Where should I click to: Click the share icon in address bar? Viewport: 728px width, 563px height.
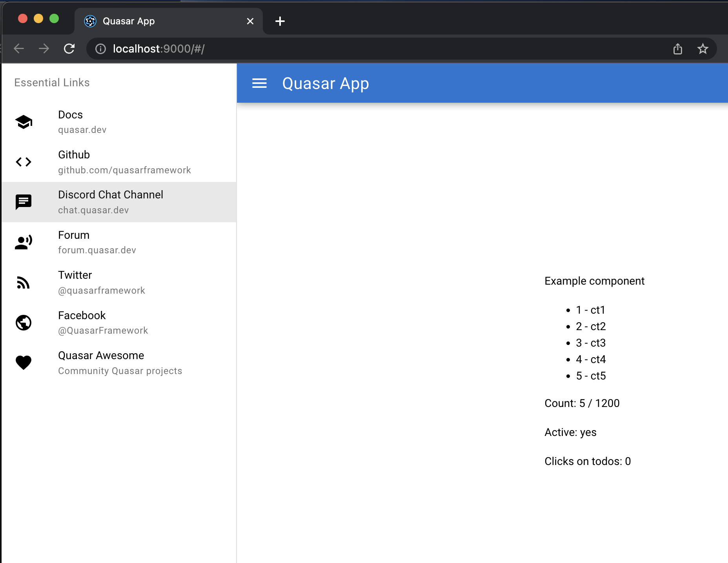(x=678, y=49)
